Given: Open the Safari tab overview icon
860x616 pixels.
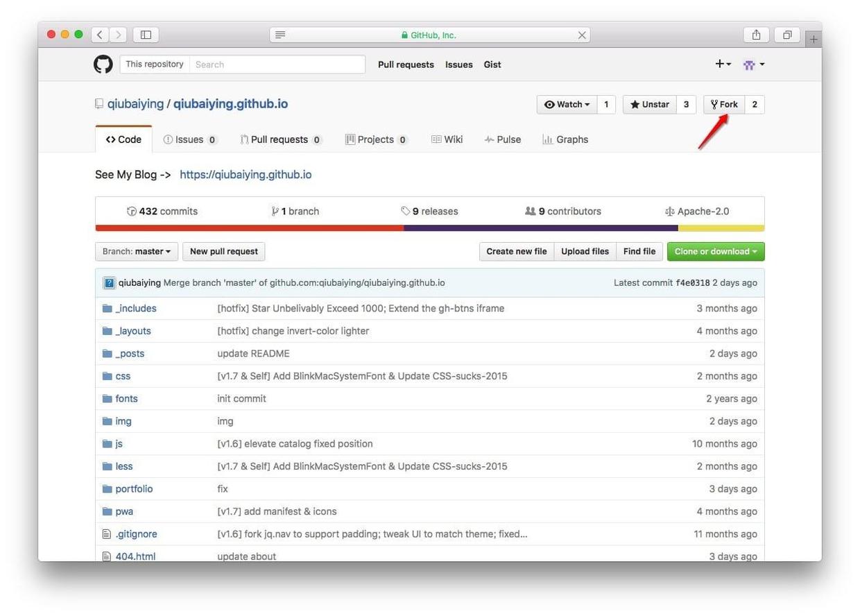Looking at the screenshot, I should 787,35.
